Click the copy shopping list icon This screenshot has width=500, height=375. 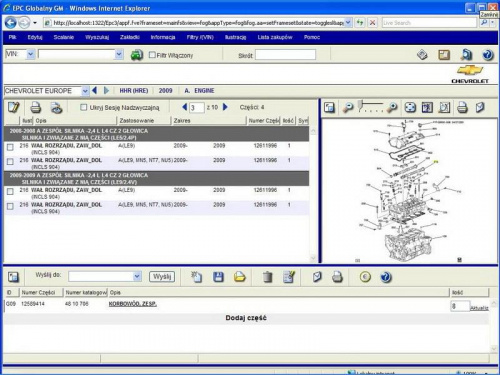pos(196,277)
